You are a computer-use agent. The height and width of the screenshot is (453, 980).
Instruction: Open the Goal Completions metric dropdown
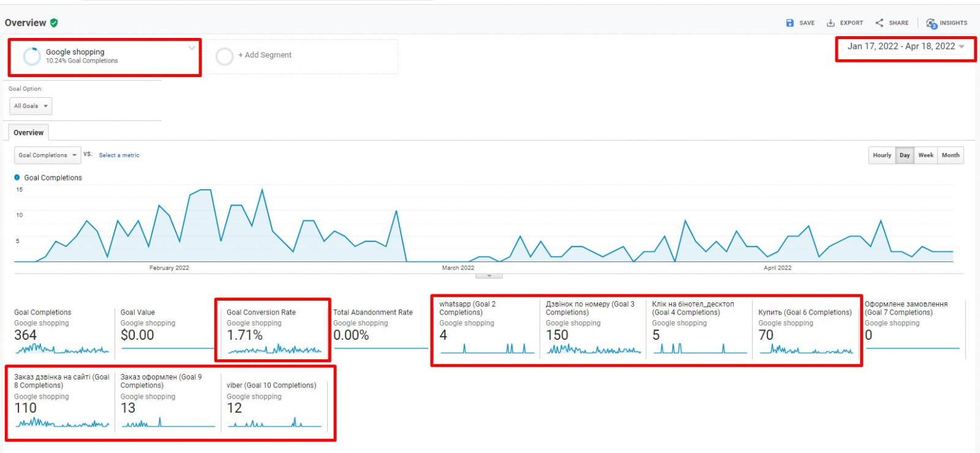47,155
